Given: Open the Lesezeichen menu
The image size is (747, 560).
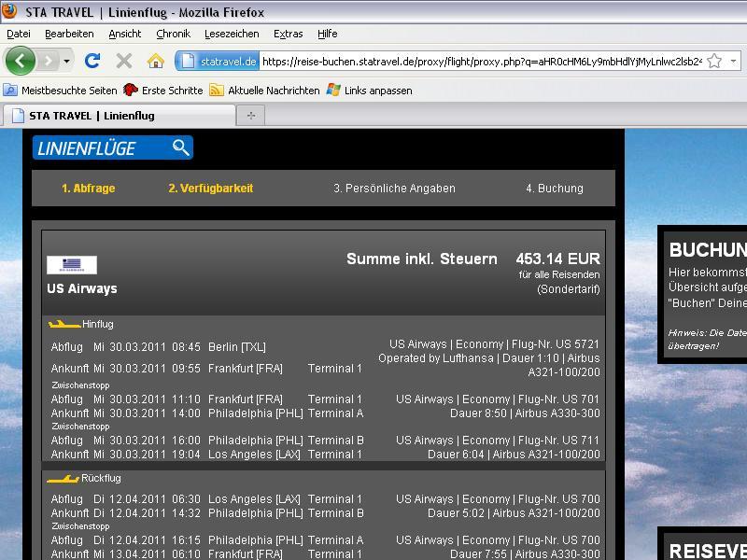Looking at the screenshot, I should (232, 34).
